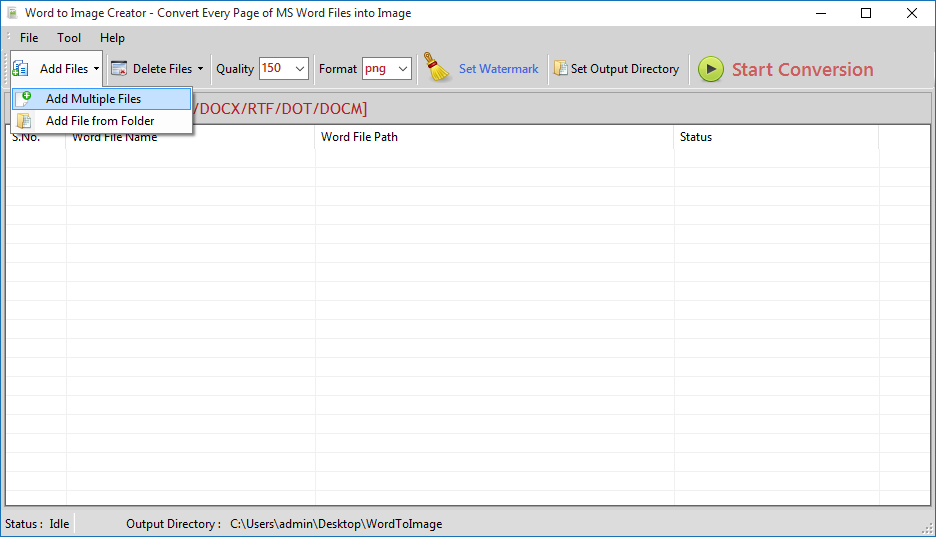This screenshot has width=936, height=537.
Task: Open the Quality 150 combo box
Action: [284, 69]
